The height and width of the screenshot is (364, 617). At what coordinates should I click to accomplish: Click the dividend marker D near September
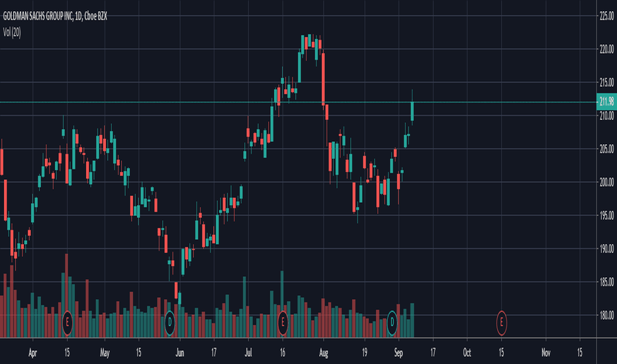click(x=392, y=323)
